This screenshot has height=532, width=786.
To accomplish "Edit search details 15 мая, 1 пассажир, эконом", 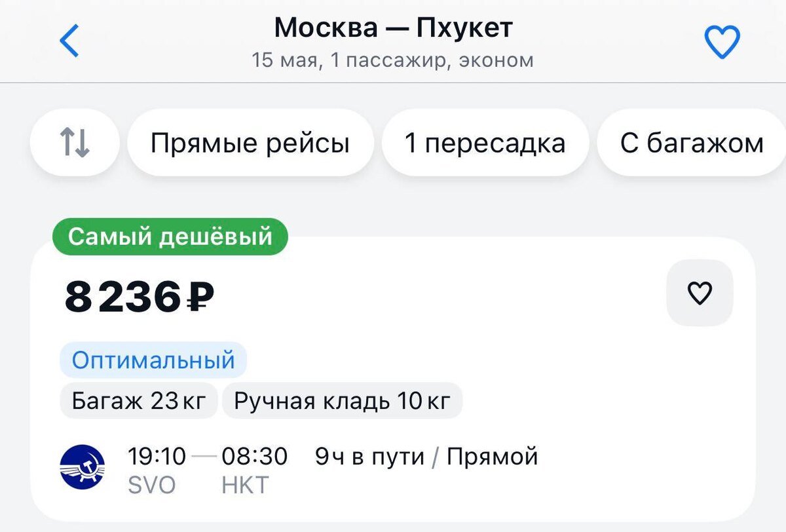I will click(393, 60).
